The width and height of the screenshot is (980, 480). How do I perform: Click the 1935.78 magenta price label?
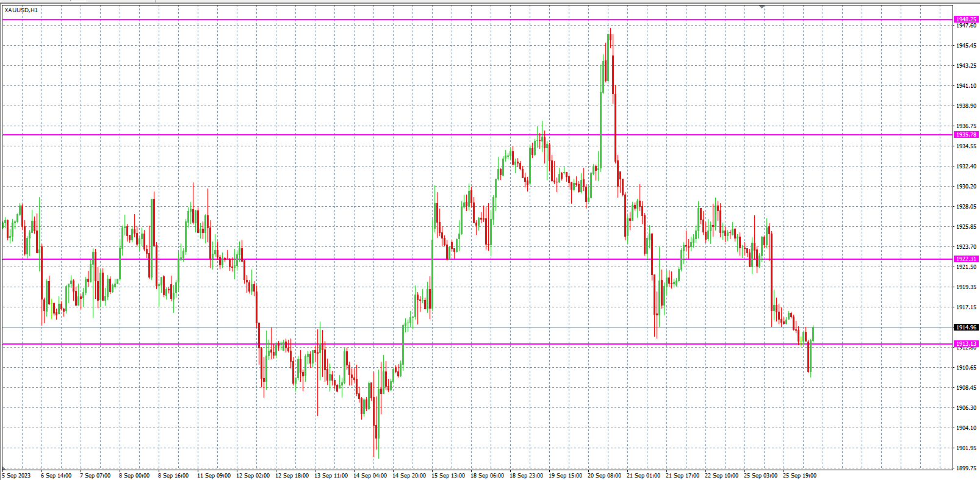(x=966, y=135)
